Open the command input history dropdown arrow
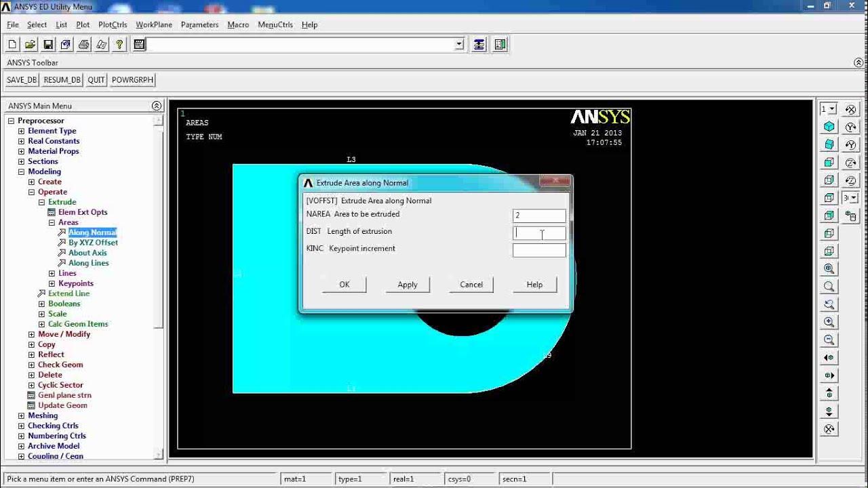Screen dimensions: 868x488 (x=459, y=45)
